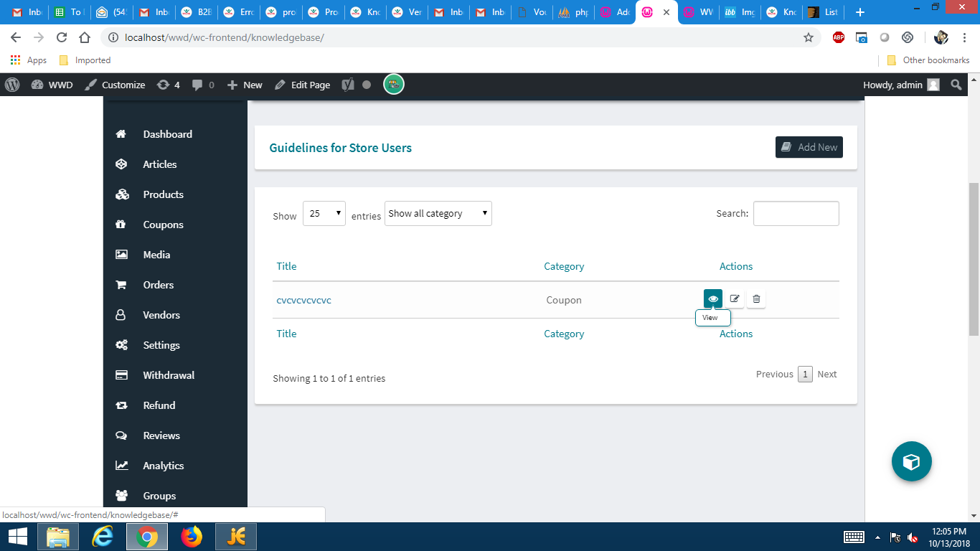Viewport: 980px width, 551px height.
Task: Open the touch keyboard from the taskbar
Action: pos(854,537)
